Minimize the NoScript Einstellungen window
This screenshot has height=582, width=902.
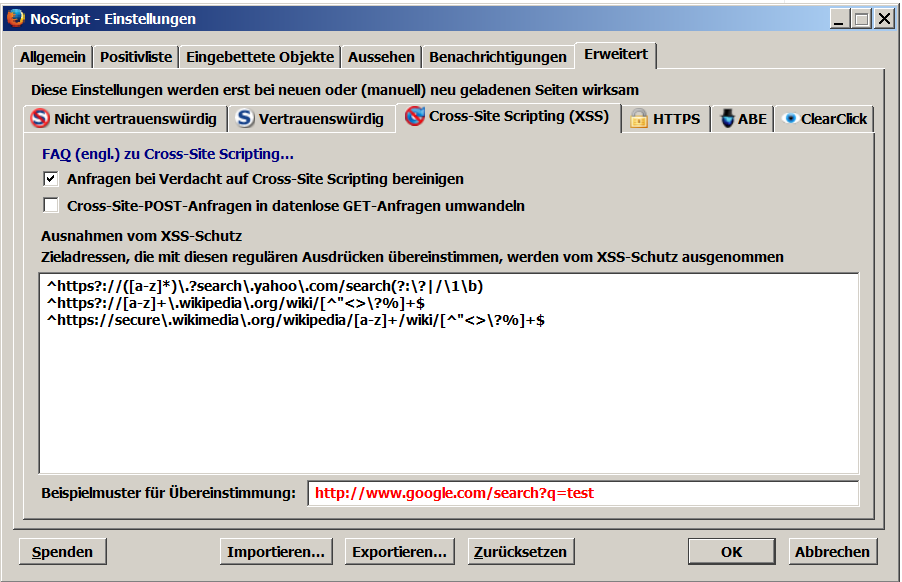[x=839, y=19]
